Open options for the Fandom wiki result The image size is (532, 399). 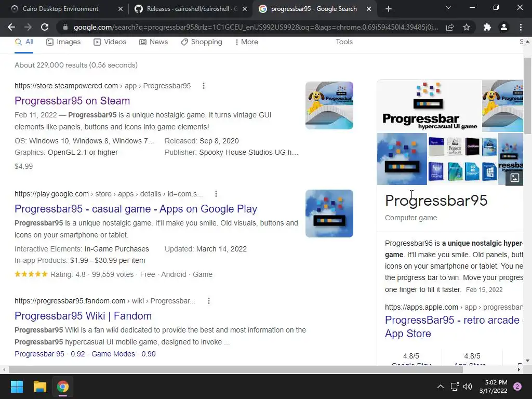209,301
